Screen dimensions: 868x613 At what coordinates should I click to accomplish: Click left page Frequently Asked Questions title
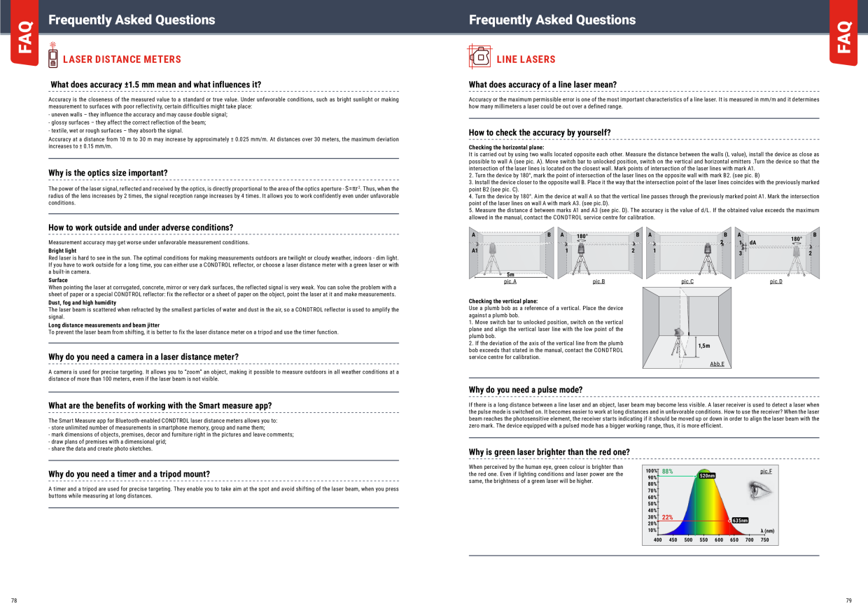[x=132, y=20]
